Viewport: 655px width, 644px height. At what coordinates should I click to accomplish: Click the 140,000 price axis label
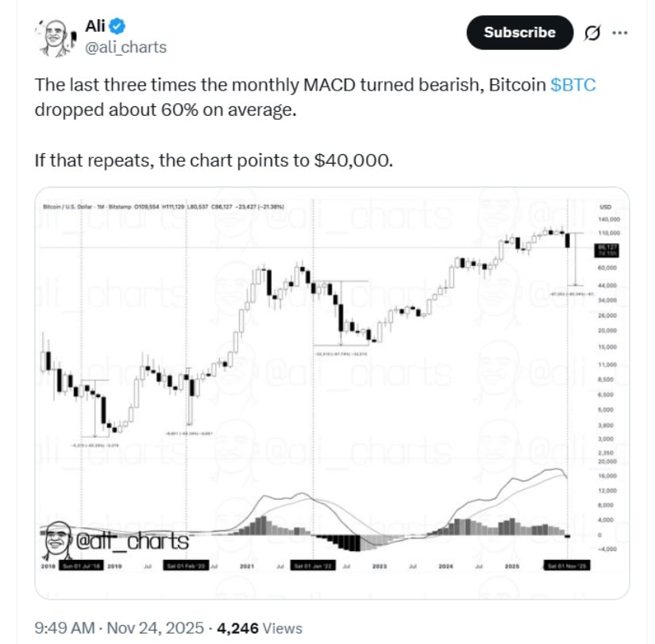607,219
